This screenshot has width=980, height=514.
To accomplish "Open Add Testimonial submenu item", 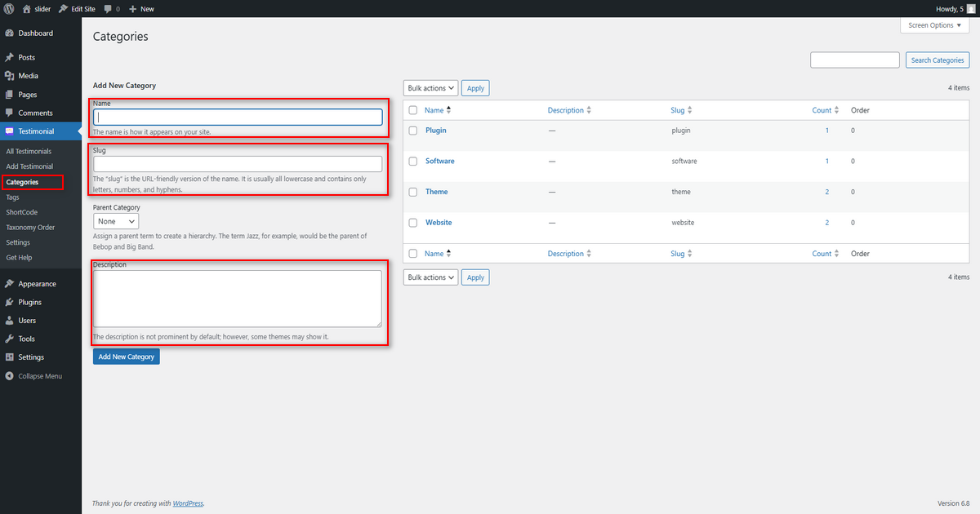I will coord(29,166).
